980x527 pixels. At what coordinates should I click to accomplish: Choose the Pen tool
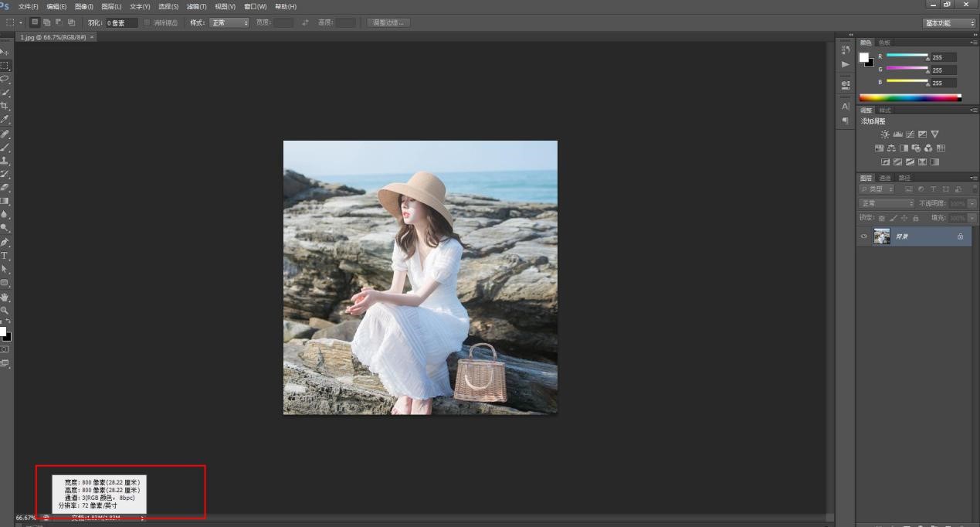[5, 242]
